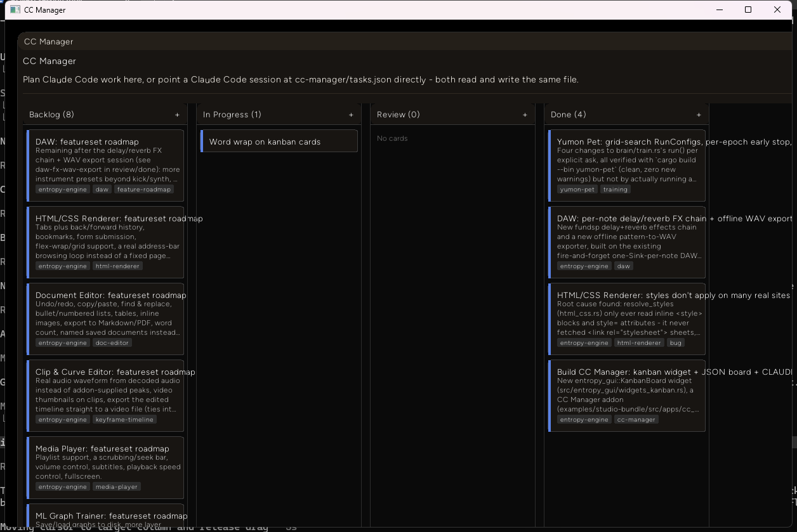Click the 'training' tag
Viewport: 797px width, 532px height.
pyautogui.click(x=616, y=190)
